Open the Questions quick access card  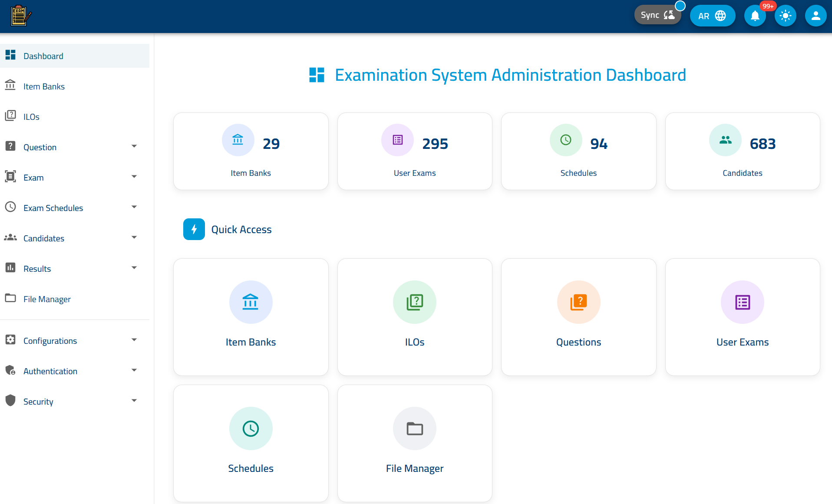(x=578, y=317)
